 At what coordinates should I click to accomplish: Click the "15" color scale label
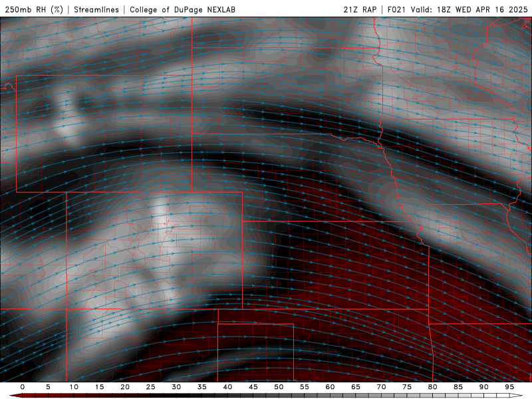pos(99,387)
